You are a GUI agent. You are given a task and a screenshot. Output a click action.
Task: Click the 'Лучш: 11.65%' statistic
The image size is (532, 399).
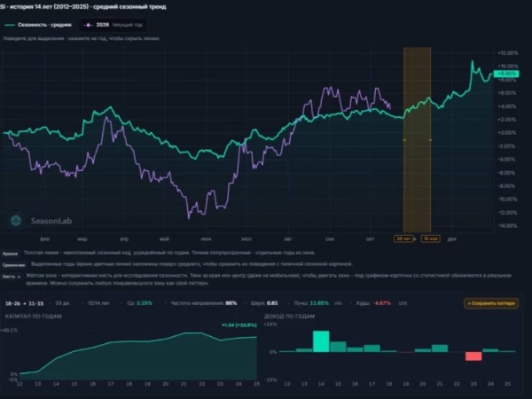[x=311, y=303]
